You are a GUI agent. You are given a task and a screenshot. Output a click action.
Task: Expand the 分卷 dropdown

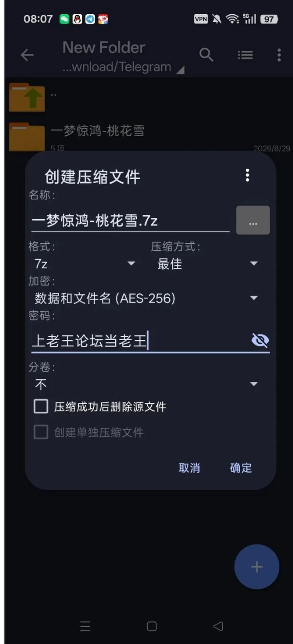(x=146, y=384)
